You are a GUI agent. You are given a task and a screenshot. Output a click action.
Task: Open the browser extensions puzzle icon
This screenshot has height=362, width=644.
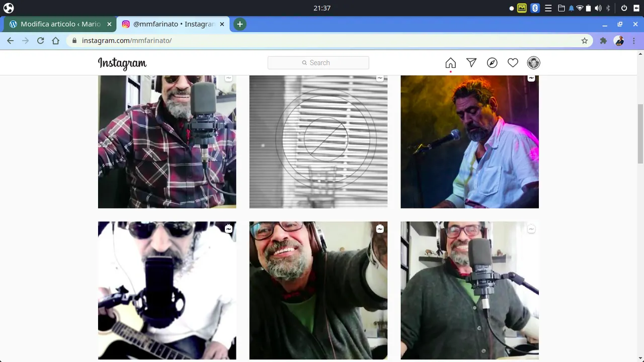click(x=603, y=41)
